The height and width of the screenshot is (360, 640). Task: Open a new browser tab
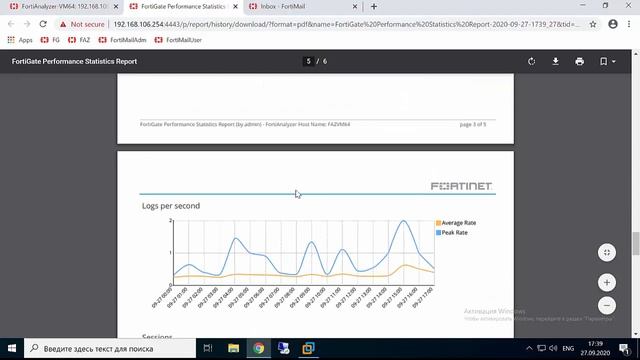coord(374,7)
